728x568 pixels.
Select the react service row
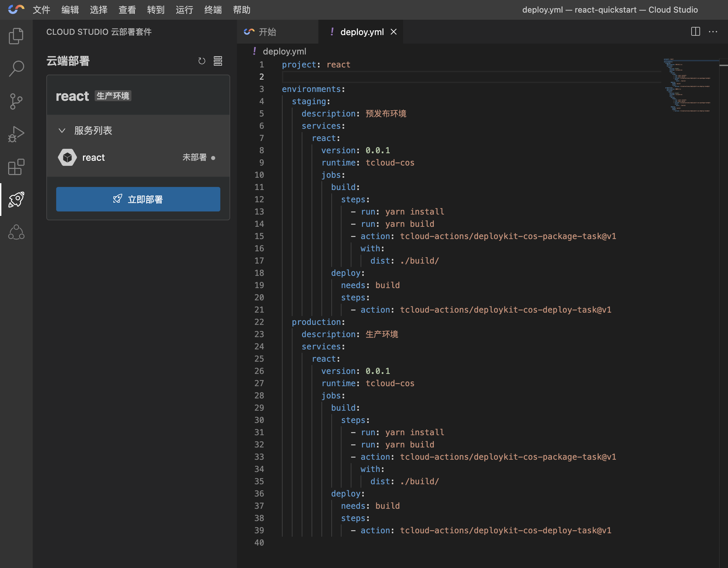(x=138, y=157)
